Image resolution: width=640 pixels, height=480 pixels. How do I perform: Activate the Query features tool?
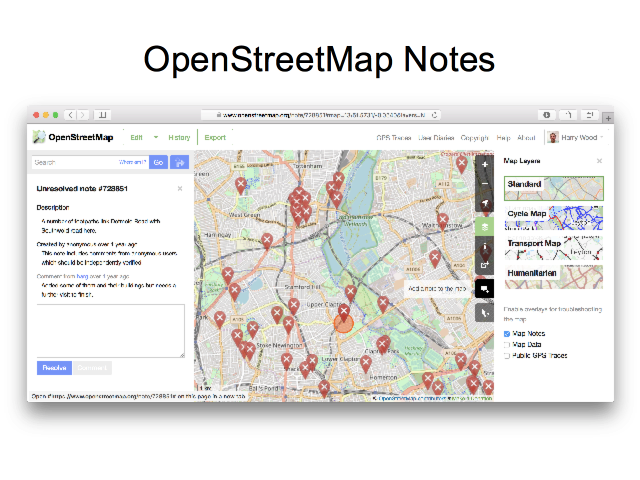484,313
